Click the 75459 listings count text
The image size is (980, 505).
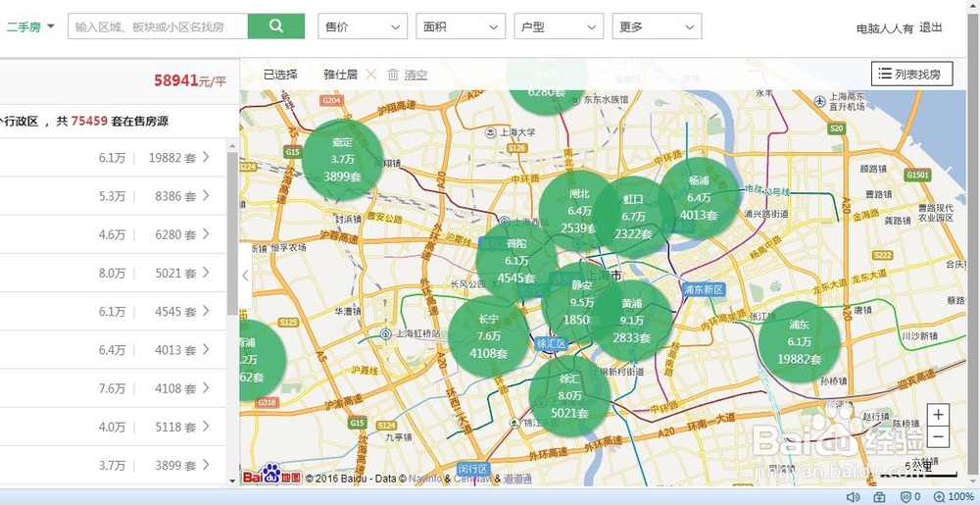click(x=89, y=122)
